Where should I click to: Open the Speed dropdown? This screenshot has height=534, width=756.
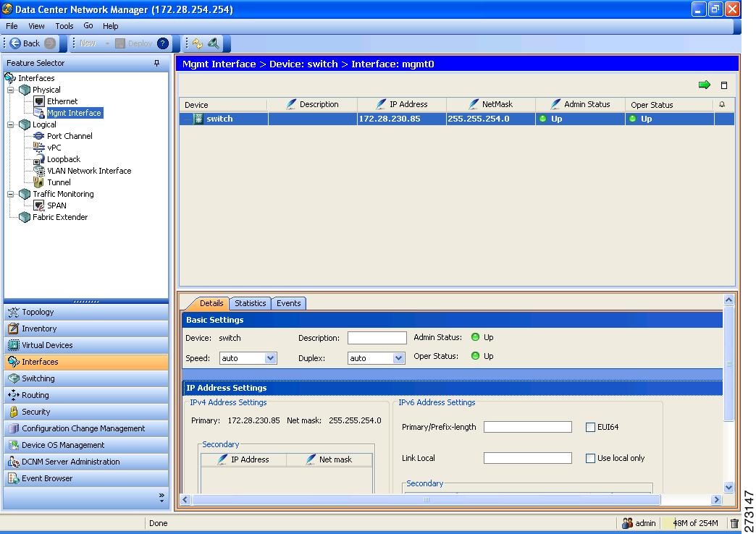270,358
